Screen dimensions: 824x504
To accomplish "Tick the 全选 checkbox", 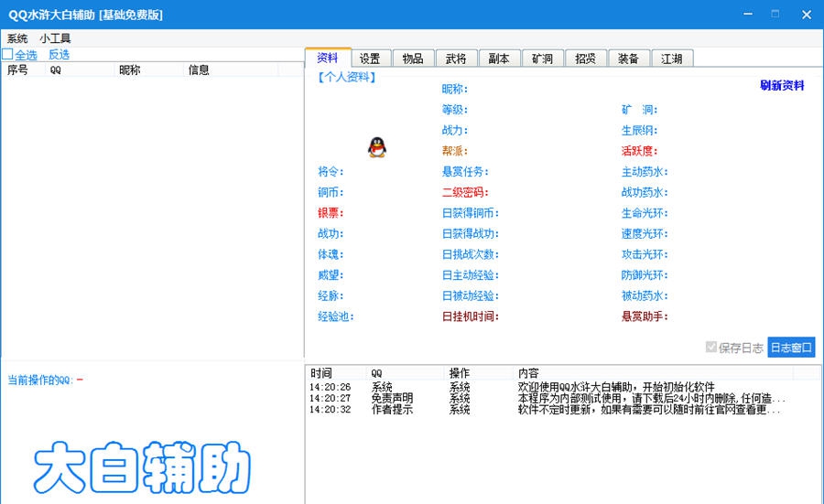I will pyautogui.click(x=7, y=54).
